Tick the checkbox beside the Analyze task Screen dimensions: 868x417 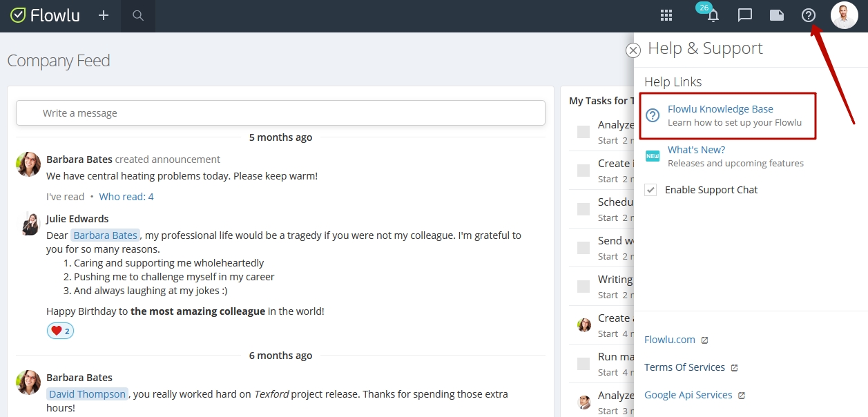click(x=584, y=131)
